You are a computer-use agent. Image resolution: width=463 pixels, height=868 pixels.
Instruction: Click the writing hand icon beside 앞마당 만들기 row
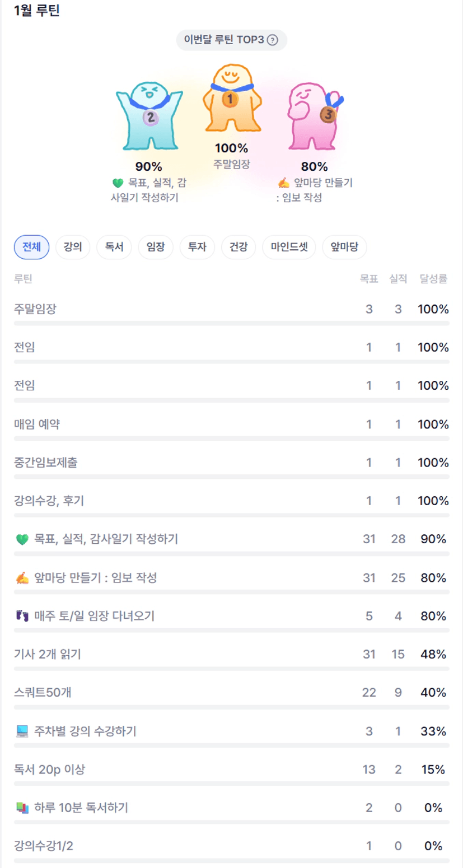pos(22,578)
